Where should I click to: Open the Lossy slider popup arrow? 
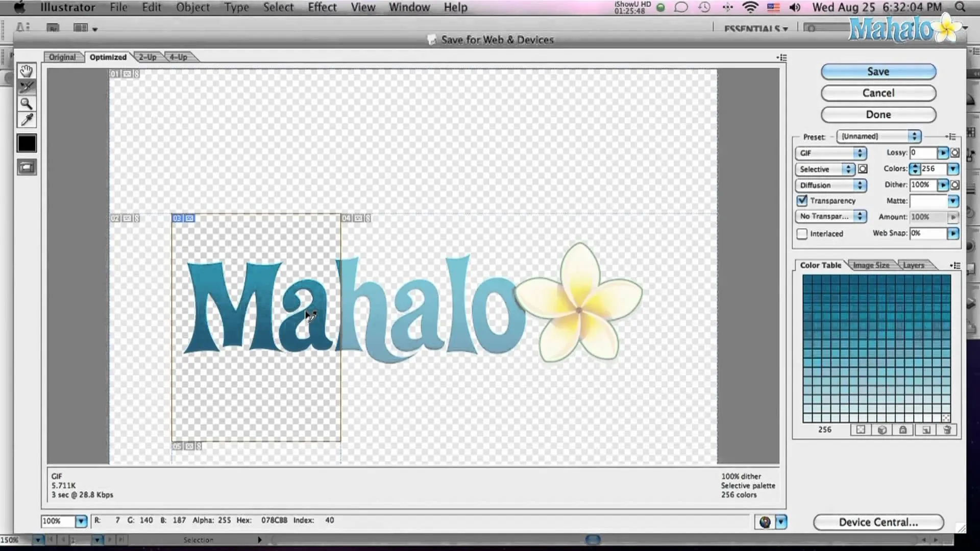tap(943, 153)
